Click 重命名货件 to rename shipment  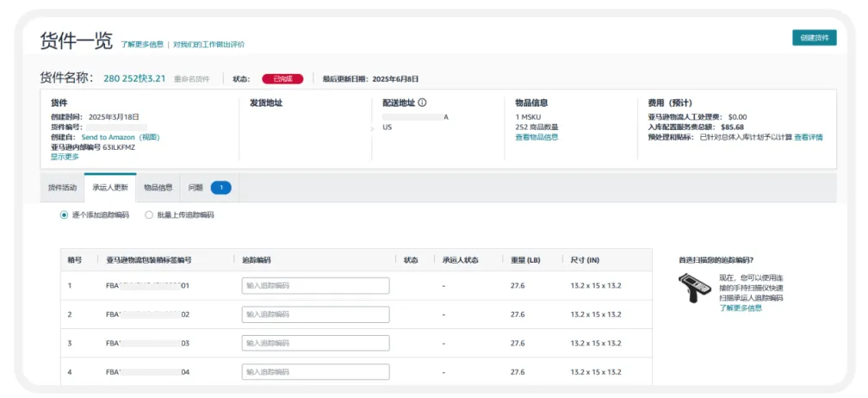tap(191, 79)
